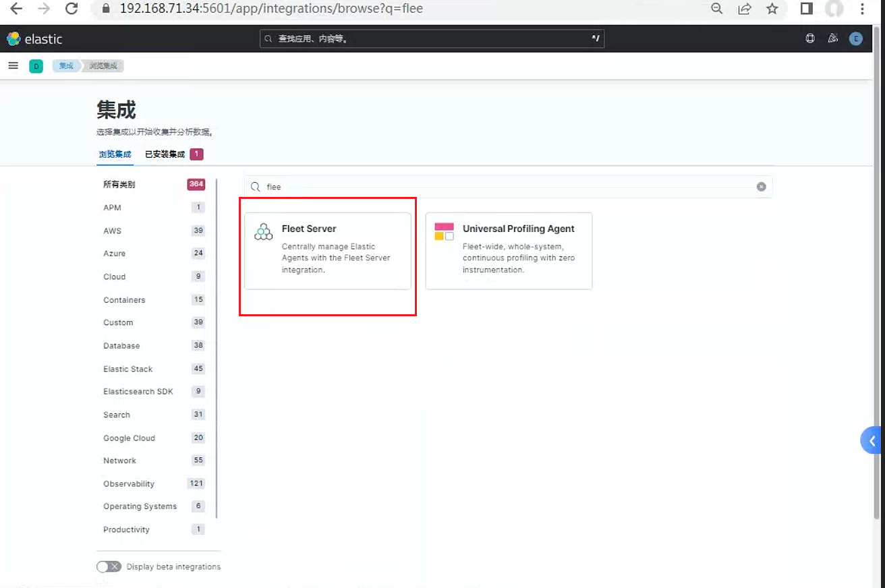This screenshot has width=885, height=588.
Task: Switch to the 已安装集成 tab
Action: (x=174, y=154)
